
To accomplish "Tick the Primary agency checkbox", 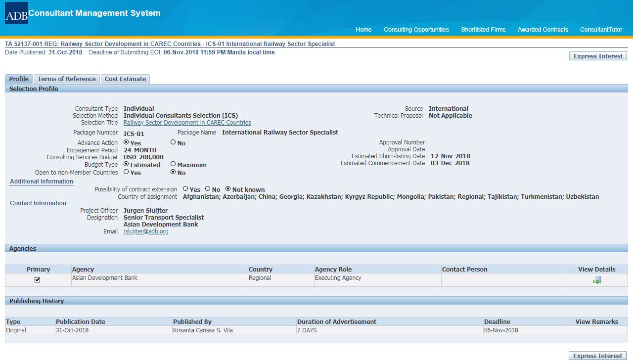I will [x=38, y=280].
